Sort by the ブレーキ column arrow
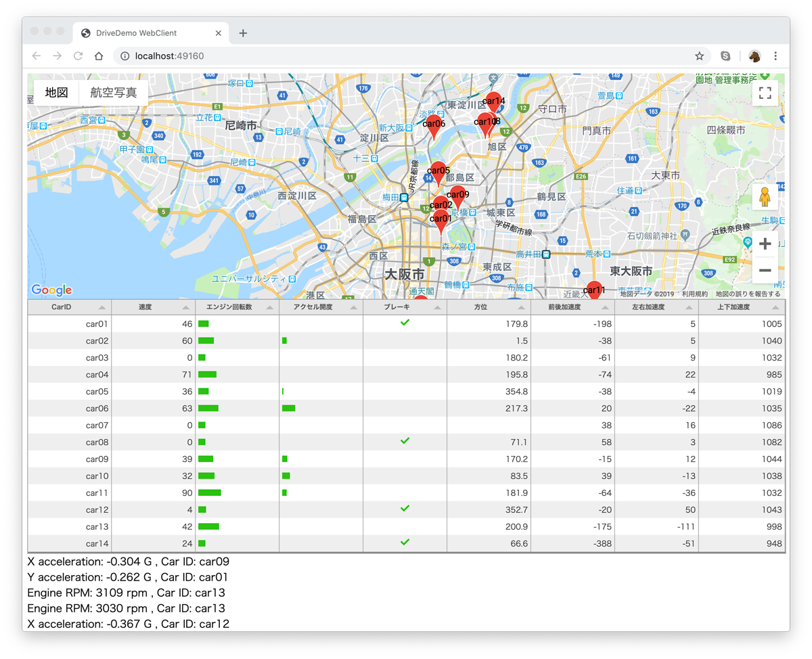The image size is (812, 659). (x=437, y=308)
